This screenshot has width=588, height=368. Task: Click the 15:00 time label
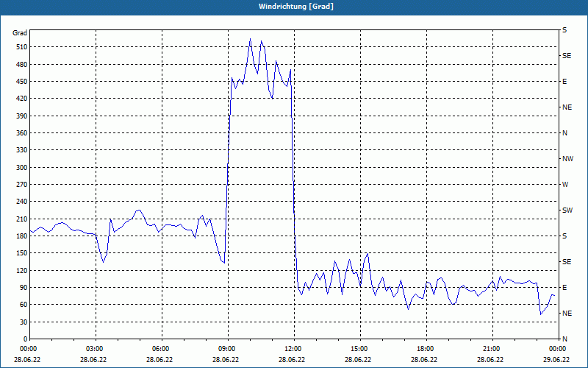point(358,349)
